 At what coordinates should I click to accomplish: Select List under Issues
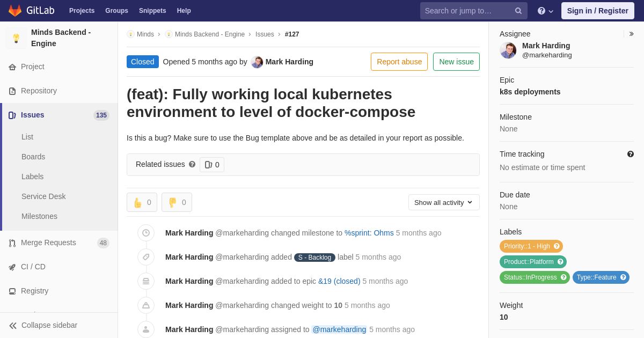(x=27, y=137)
